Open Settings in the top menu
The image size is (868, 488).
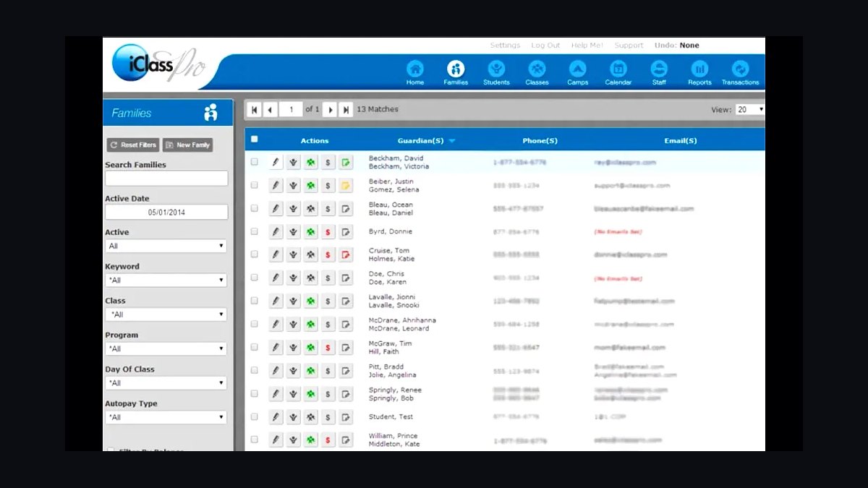click(x=505, y=46)
